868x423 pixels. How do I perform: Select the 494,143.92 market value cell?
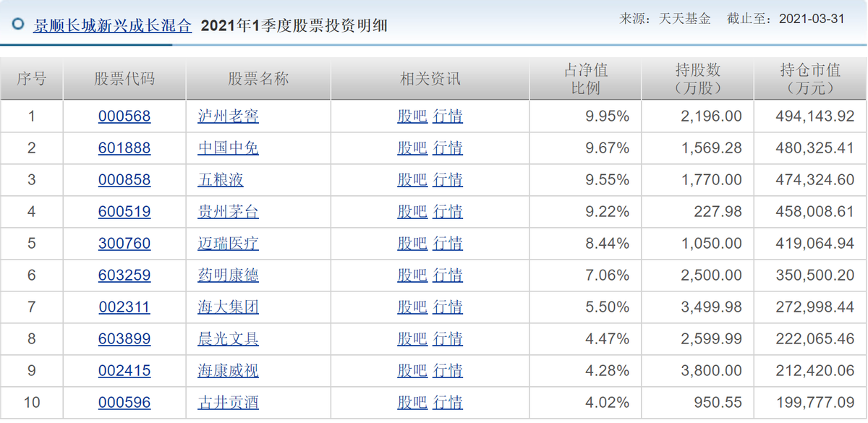[810, 116]
